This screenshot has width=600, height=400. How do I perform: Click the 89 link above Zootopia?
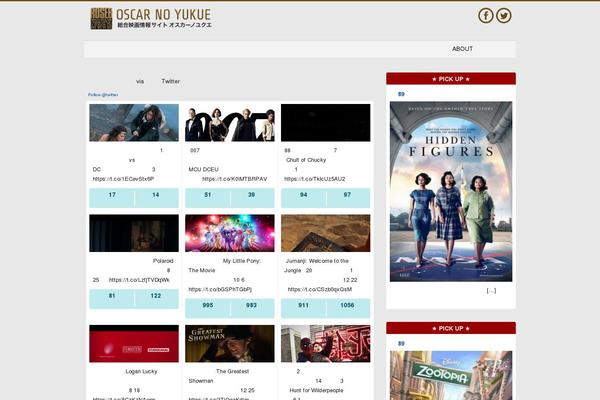pyautogui.click(x=401, y=344)
